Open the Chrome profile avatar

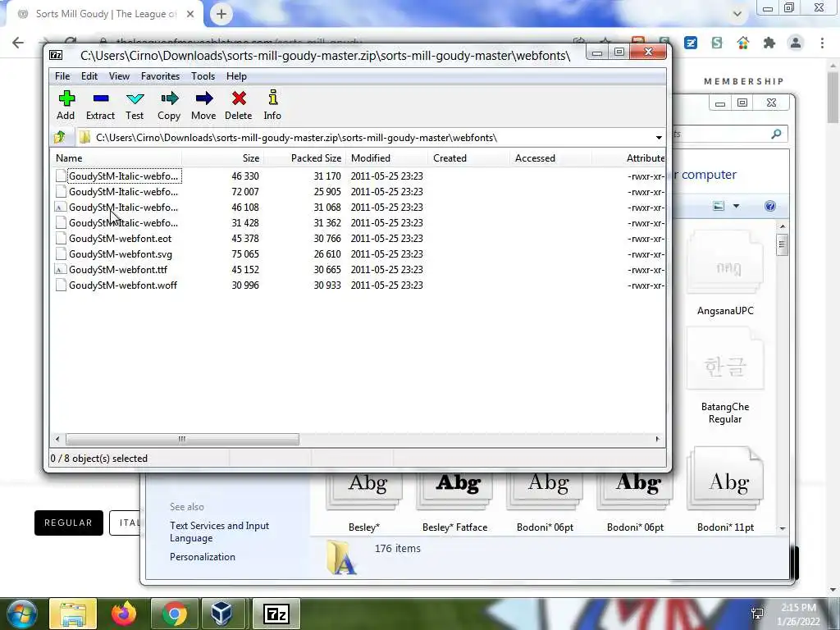click(x=796, y=43)
